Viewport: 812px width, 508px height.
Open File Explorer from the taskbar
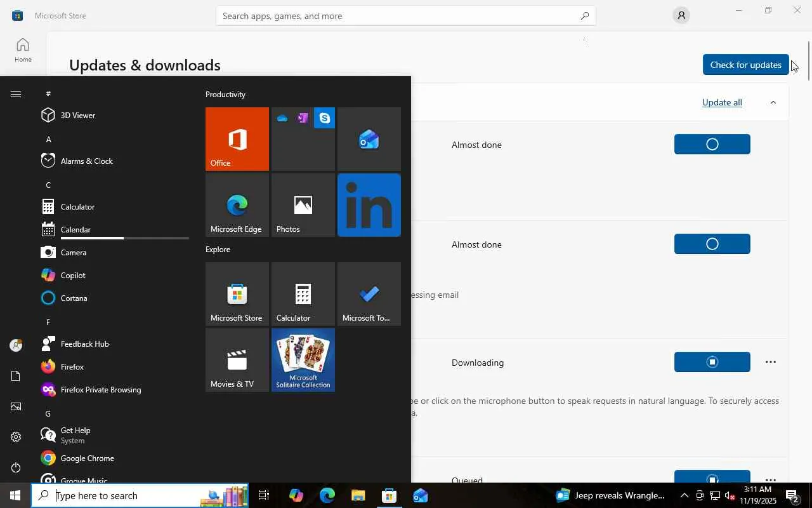point(358,495)
